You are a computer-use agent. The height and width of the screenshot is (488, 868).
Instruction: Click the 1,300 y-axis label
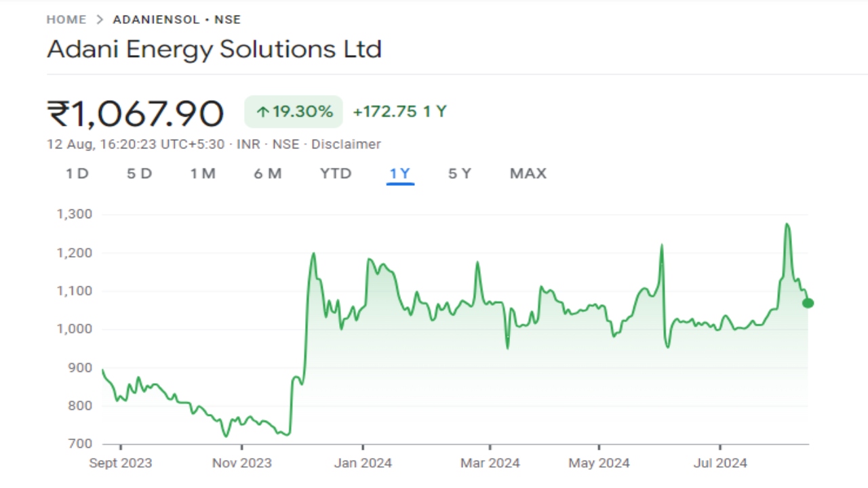[x=73, y=214]
